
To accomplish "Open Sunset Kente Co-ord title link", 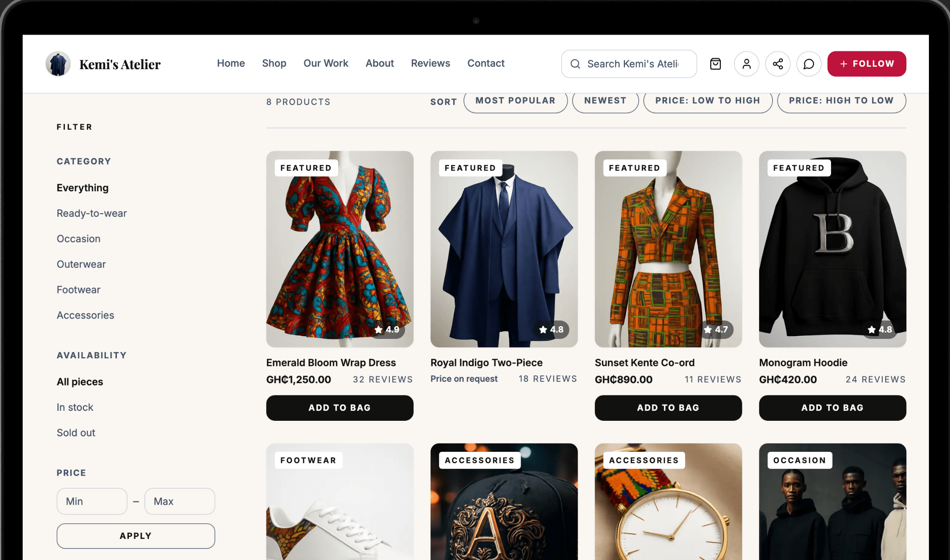I will 644,363.
